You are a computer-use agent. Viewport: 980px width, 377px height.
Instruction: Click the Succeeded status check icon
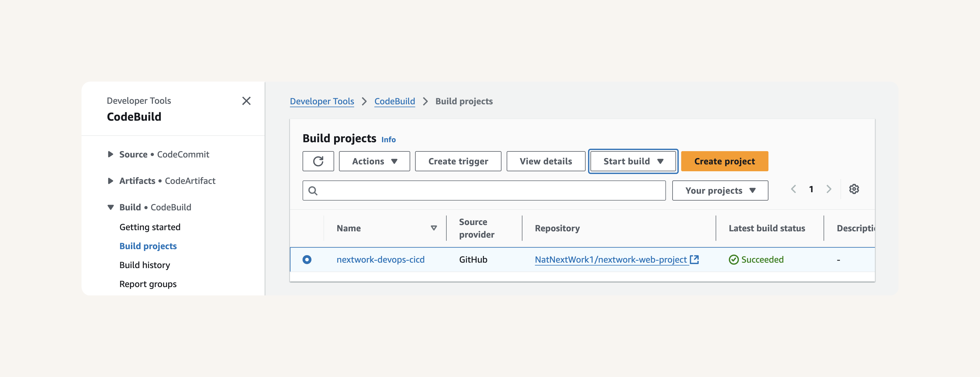pyautogui.click(x=733, y=260)
